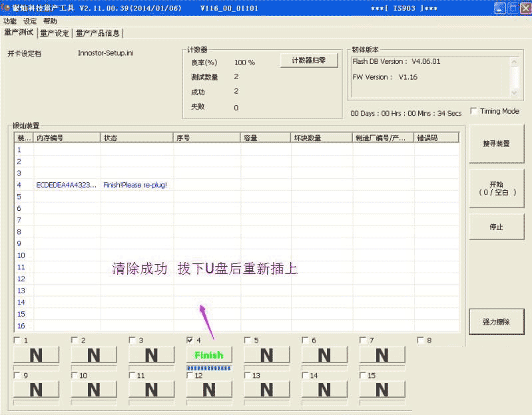
Task: Check the port 14 checkbox
Action: tap(305, 375)
